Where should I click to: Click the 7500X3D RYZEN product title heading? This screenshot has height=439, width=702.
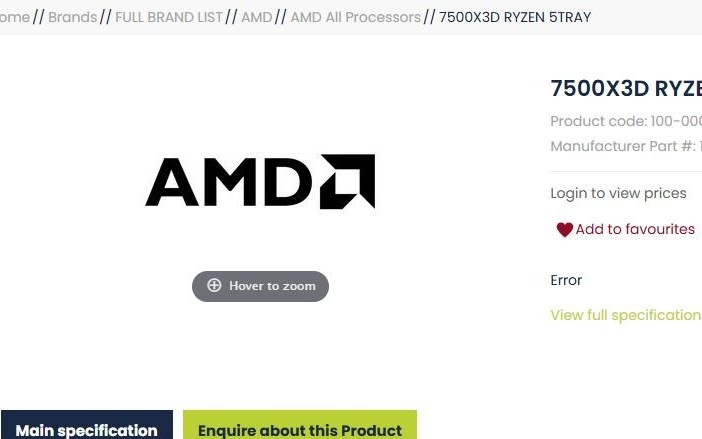[x=626, y=88]
